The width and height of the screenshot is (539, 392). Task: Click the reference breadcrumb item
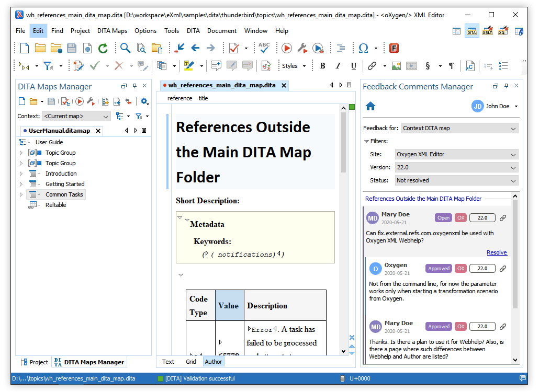(x=180, y=98)
